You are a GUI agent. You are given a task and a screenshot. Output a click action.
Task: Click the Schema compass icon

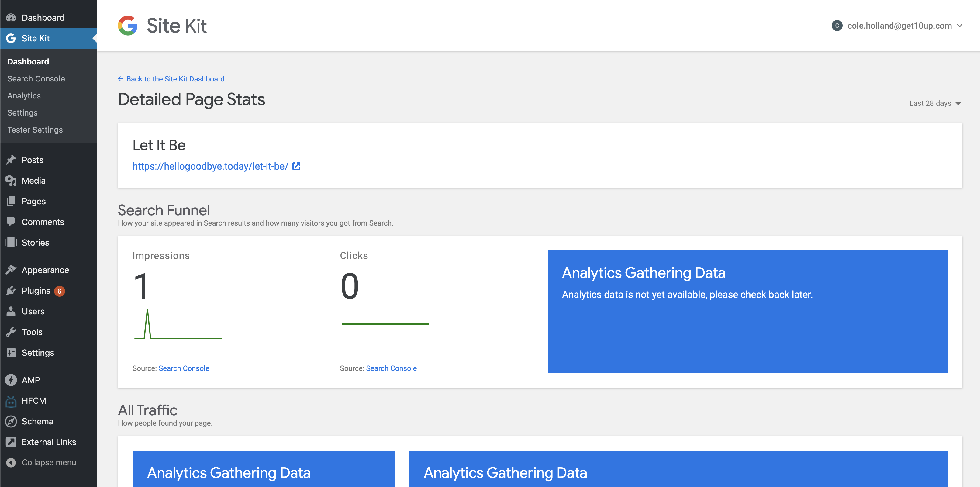11,422
